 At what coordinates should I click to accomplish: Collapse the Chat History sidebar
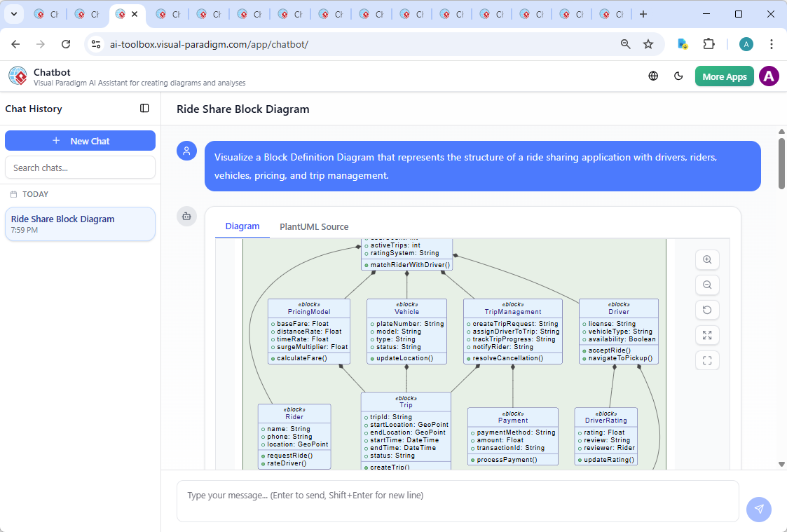[x=144, y=108]
